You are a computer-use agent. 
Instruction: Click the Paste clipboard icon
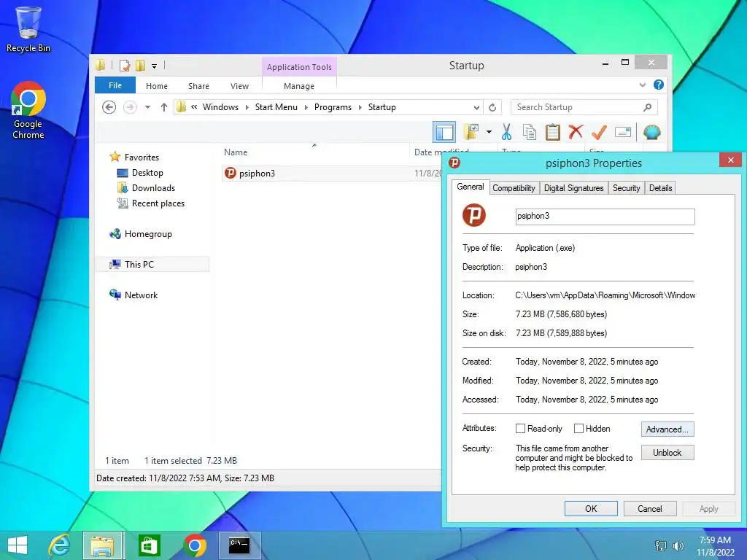[553, 132]
